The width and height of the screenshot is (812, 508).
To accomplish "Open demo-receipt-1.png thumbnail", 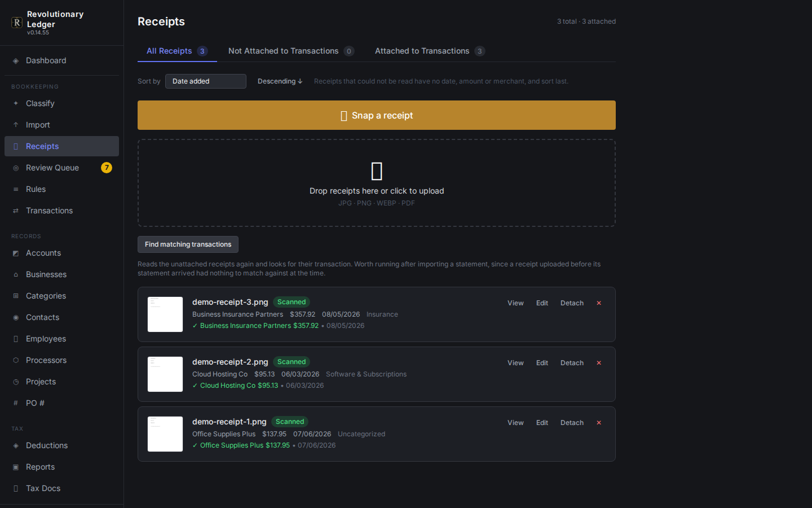I will pyautogui.click(x=165, y=434).
